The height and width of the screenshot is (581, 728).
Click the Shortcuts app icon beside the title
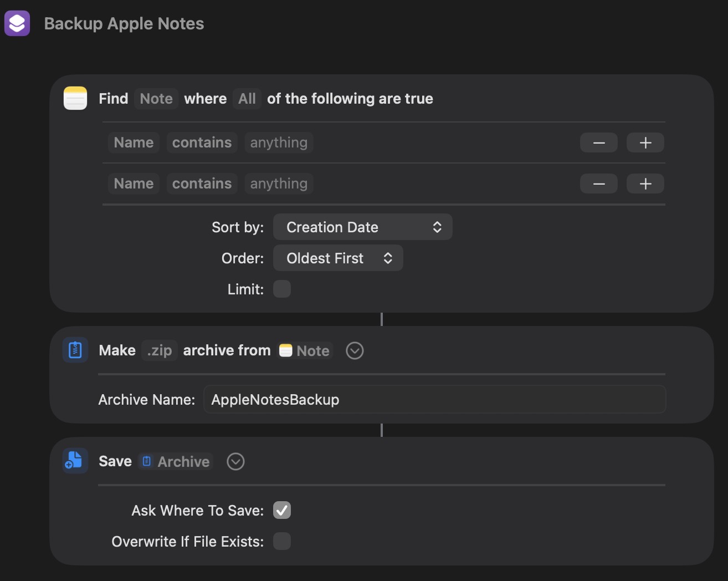[17, 24]
